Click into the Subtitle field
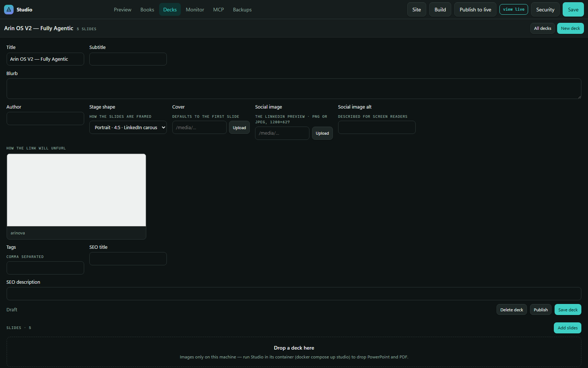 [128, 59]
